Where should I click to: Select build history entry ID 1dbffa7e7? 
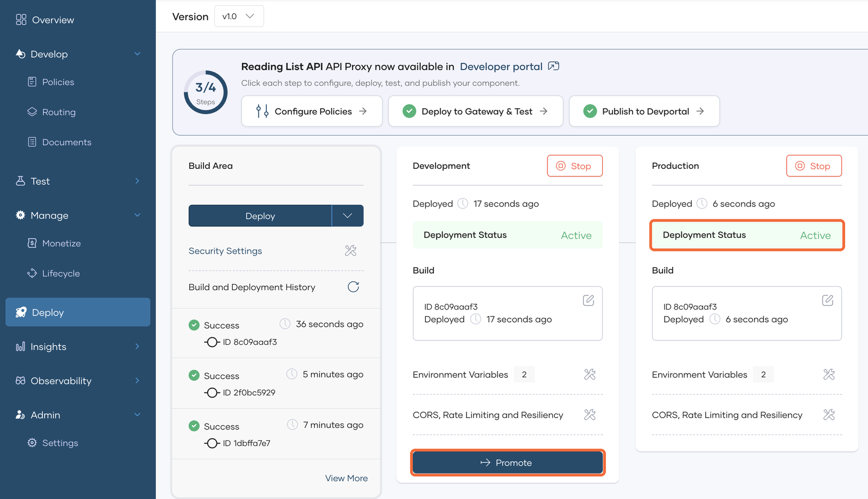coord(276,433)
